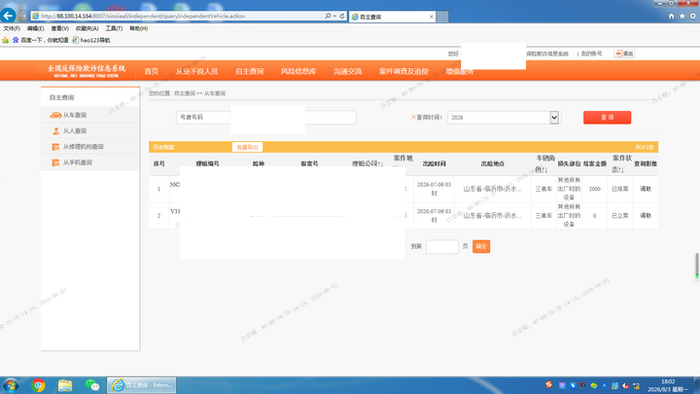This screenshot has width=700, height=394.
Task: Click 调取 in row 2
Action: [x=646, y=216]
